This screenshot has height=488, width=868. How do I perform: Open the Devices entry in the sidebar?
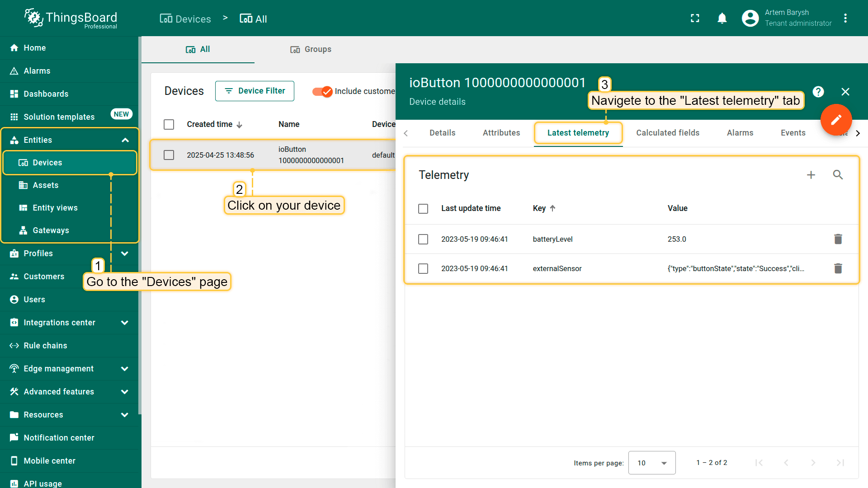(x=47, y=163)
